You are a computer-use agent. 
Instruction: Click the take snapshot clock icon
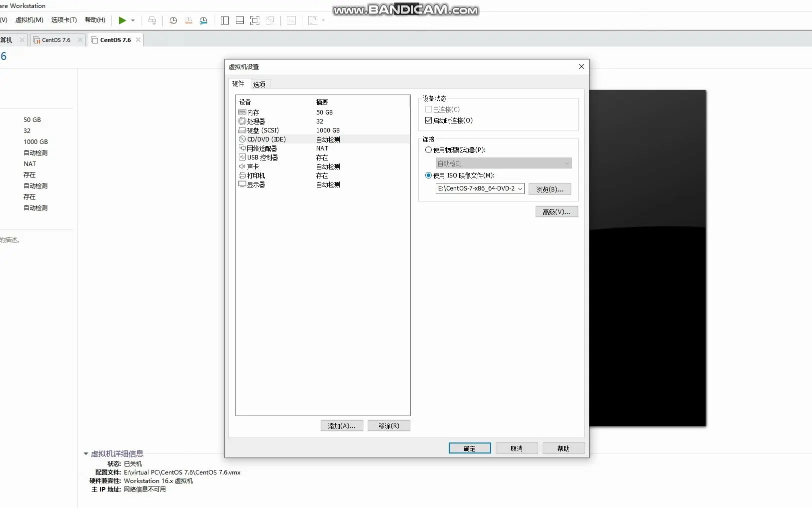tap(173, 20)
